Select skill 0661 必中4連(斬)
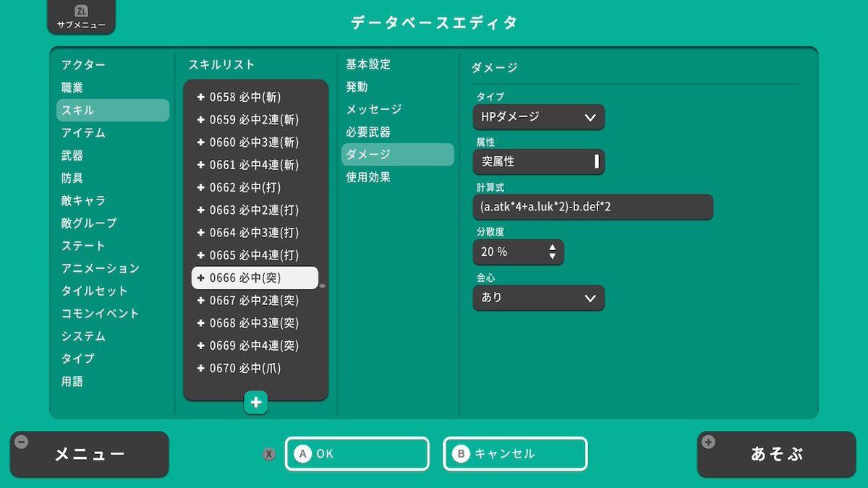This screenshot has width=868, height=488. point(255,165)
